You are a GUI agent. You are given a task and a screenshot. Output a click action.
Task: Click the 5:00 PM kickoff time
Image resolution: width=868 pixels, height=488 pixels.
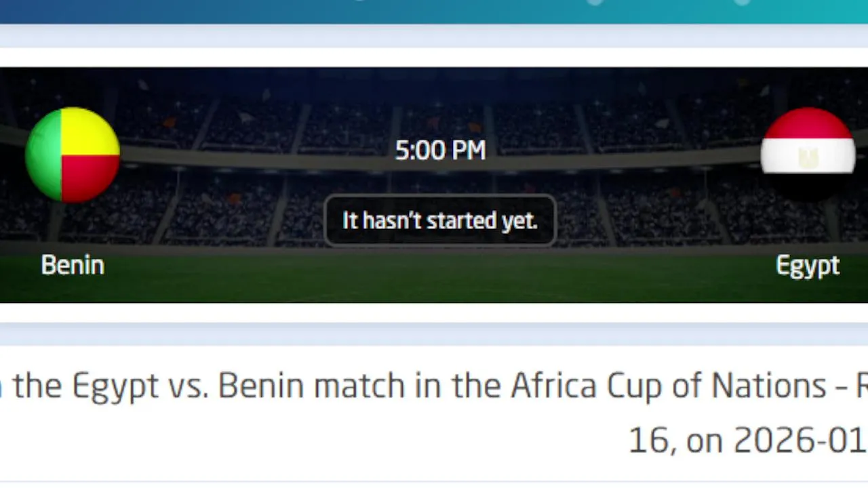[x=440, y=150]
